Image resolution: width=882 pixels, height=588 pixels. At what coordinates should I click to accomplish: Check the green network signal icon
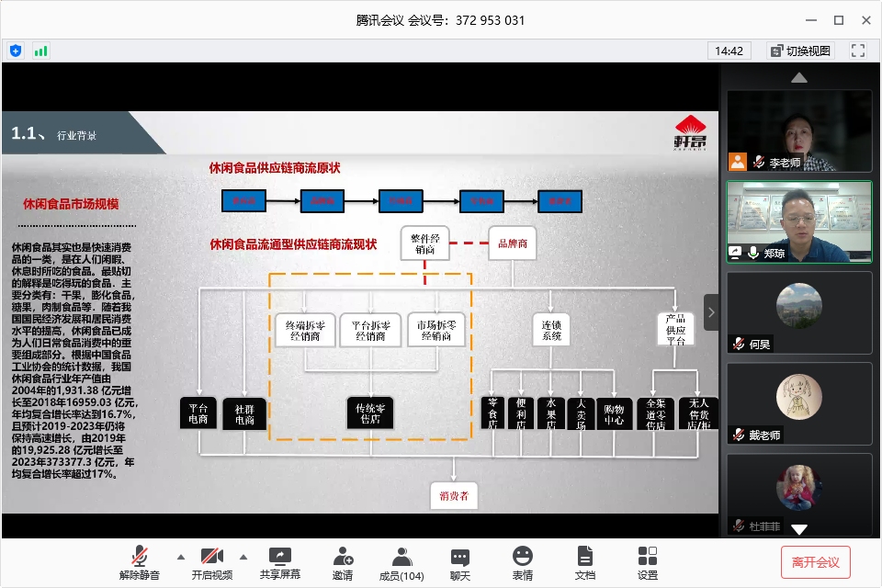(40, 51)
